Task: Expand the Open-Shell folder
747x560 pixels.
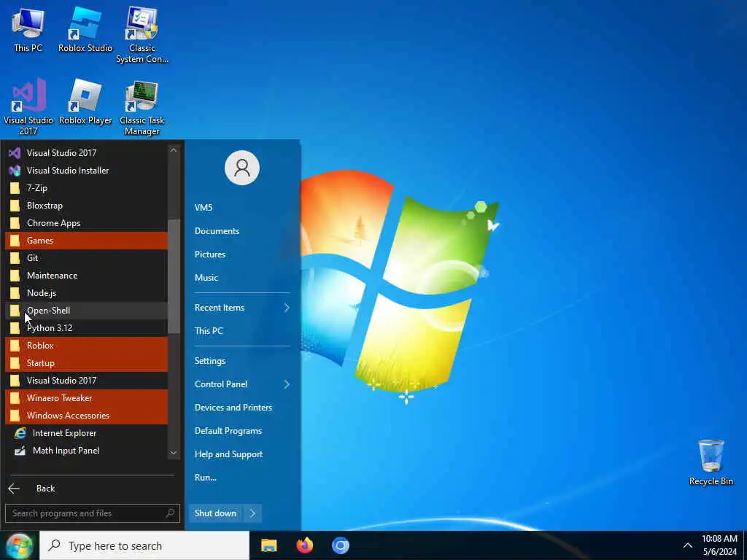Action: pyautogui.click(x=86, y=311)
